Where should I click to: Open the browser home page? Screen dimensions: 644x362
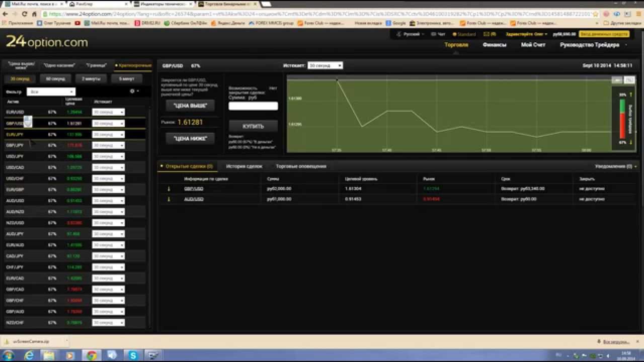pos(34,14)
